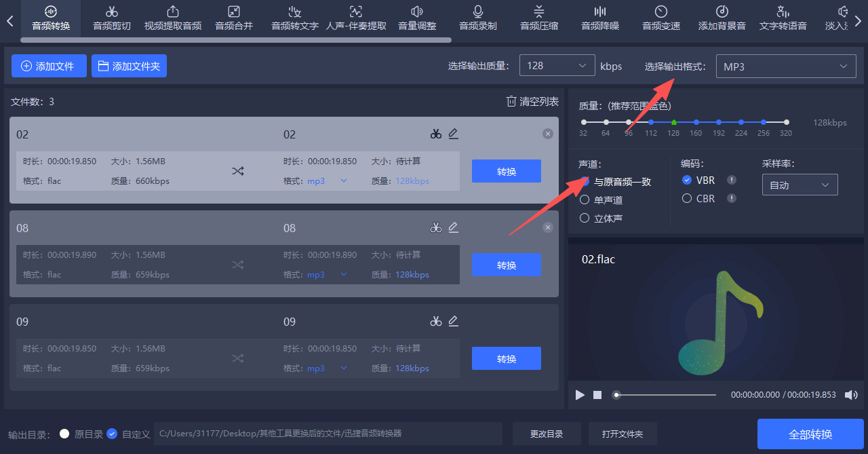Select 与原音频一致 channel option
Screen dimensions: 868x454
pyautogui.click(x=615, y=181)
